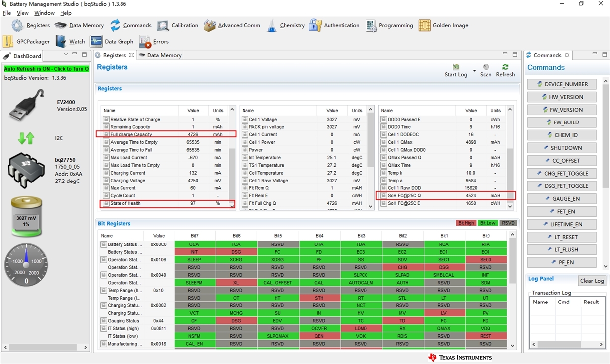The height and width of the screenshot is (364, 610).
Task: Minimize the Commands panel
Action: click(x=595, y=54)
